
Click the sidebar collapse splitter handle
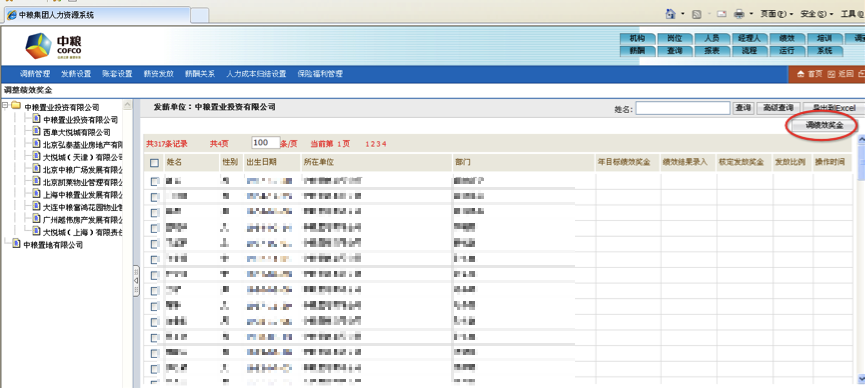click(136, 281)
